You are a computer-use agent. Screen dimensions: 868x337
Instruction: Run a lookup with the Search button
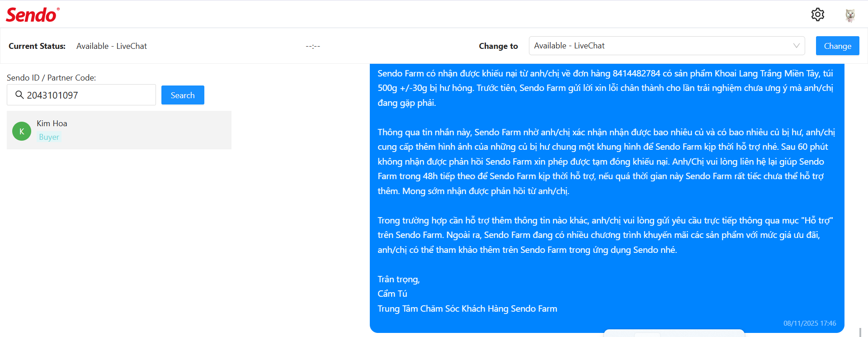click(183, 95)
